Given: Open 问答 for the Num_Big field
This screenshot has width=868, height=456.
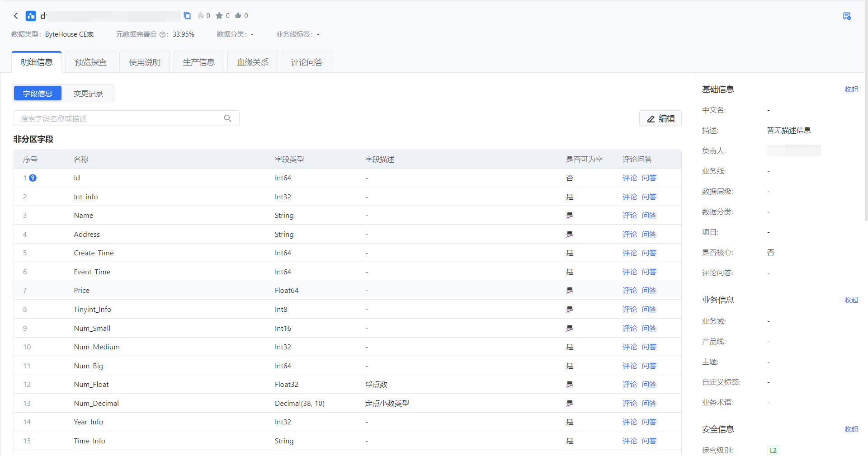Looking at the screenshot, I should (649, 366).
